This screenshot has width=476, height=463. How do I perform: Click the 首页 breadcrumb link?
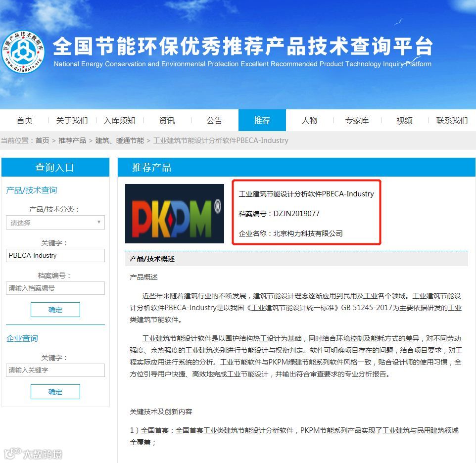point(42,140)
